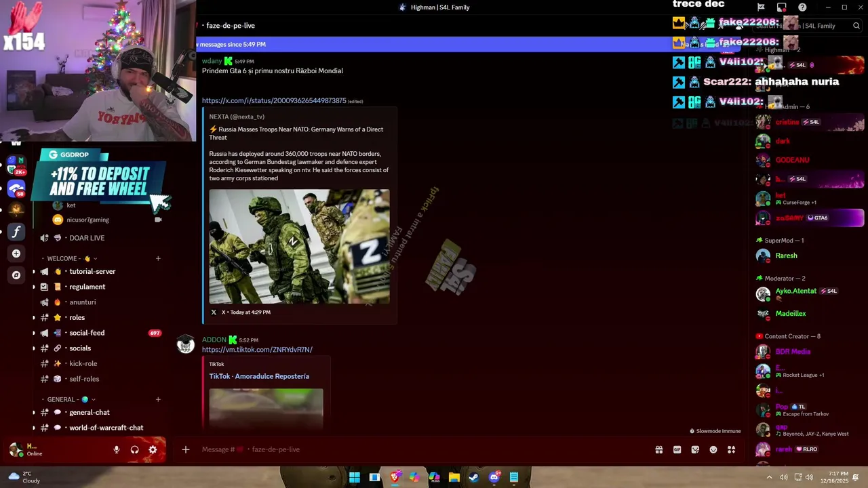The width and height of the screenshot is (868, 488).
Task: Open member rareh with RLRO tag
Action: (x=784, y=449)
